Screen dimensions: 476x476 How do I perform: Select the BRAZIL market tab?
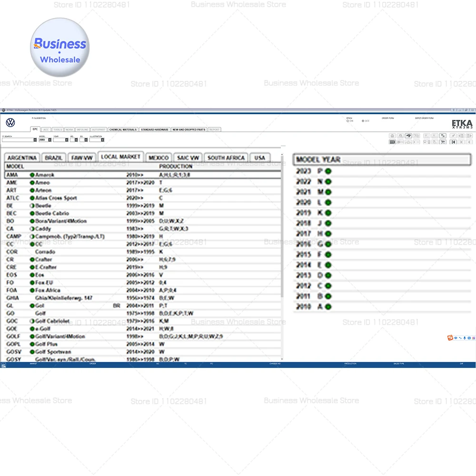click(53, 158)
